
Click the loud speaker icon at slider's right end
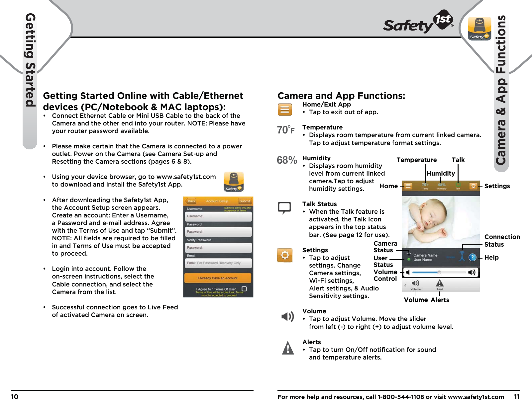click(x=472, y=272)
